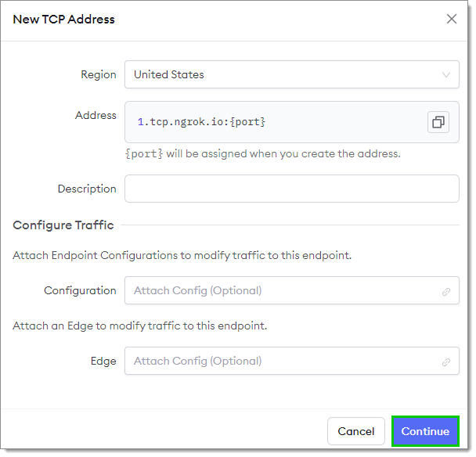Screen dimensions: 476x457
Task: Click the Region field label
Action: (99, 74)
